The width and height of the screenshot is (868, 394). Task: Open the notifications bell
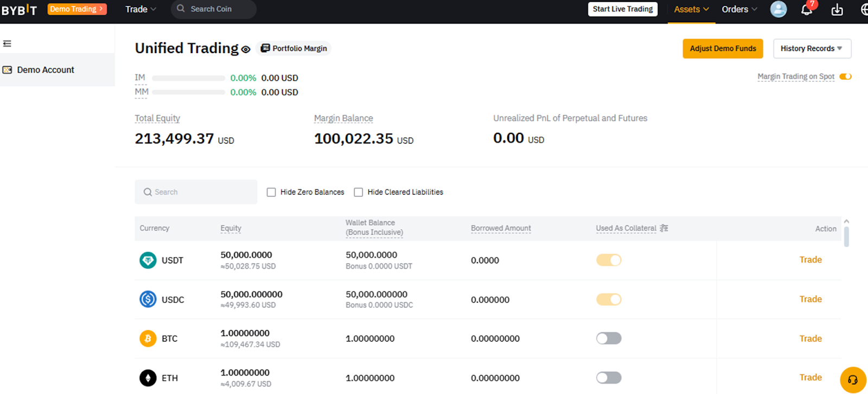(x=807, y=9)
